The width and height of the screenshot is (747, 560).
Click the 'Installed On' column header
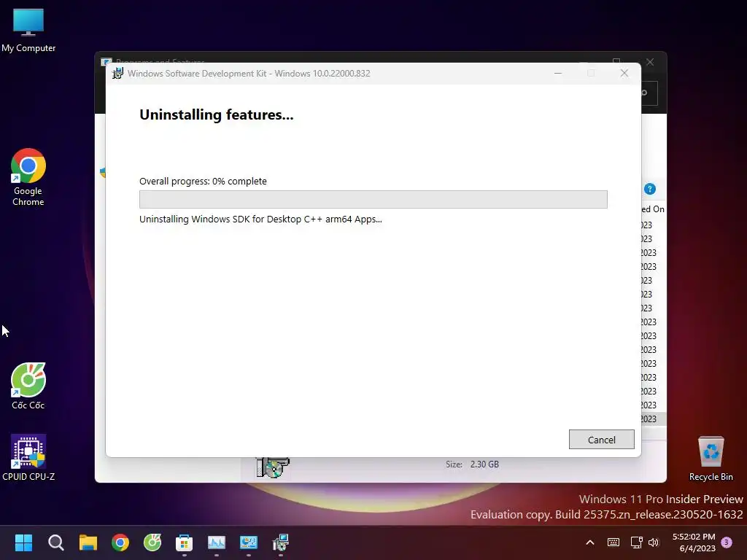(x=653, y=209)
